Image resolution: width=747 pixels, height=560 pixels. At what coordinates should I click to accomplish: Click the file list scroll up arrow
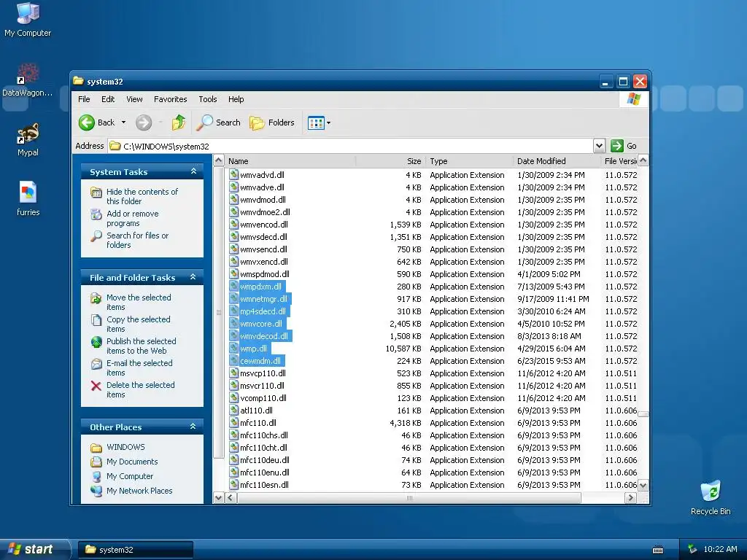pyautogui.click(x=643, y=160)
